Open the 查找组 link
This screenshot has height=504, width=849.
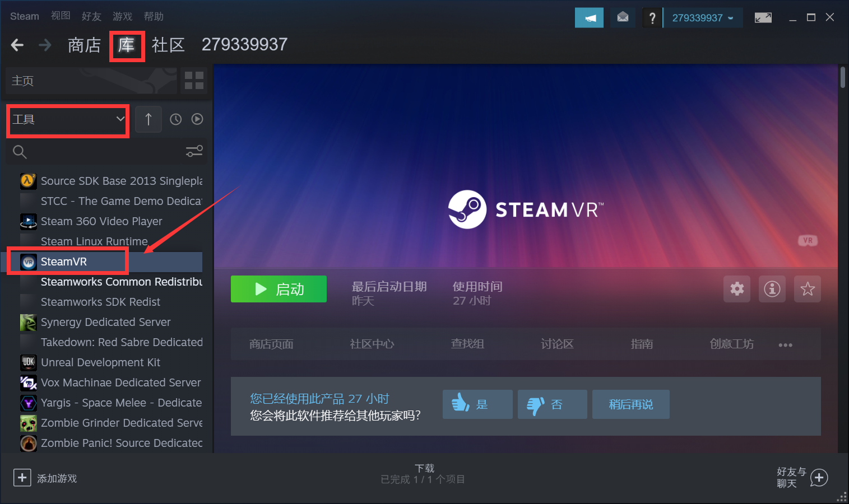coord(467,344)
